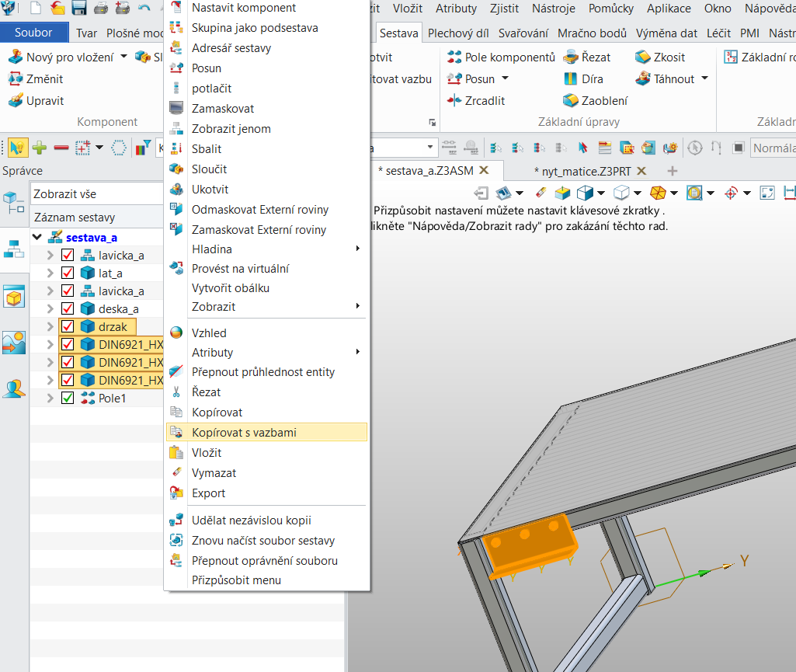Switch to nyt_matice.Z3PRT document tab
The image size is (796, 672).
click(x=582, y=171)
